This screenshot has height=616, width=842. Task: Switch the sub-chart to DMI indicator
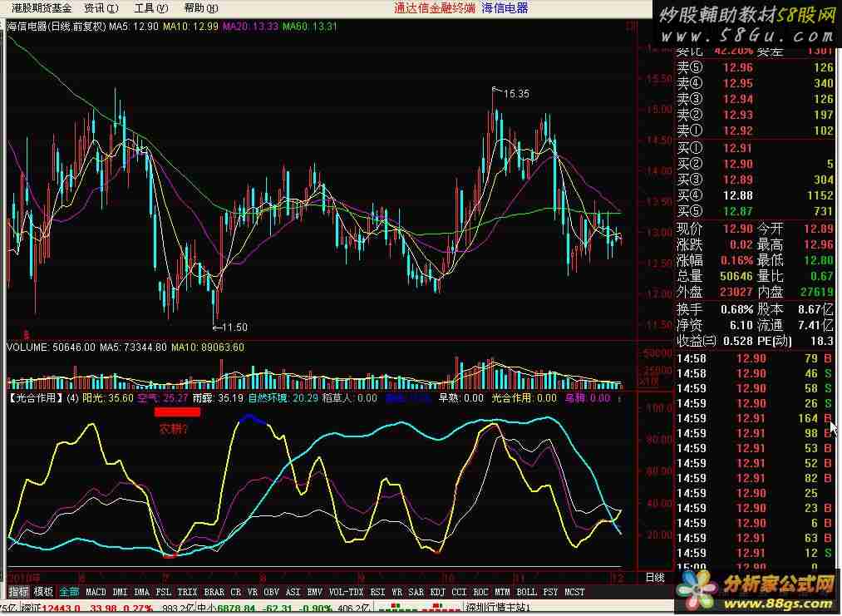click(120, 592)
